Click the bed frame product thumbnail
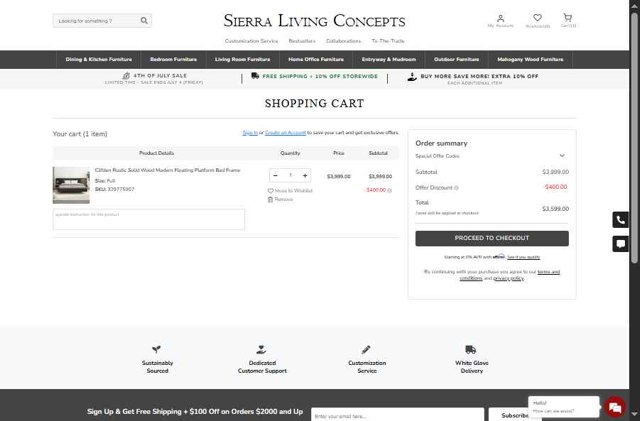 [x=71, y=185]
